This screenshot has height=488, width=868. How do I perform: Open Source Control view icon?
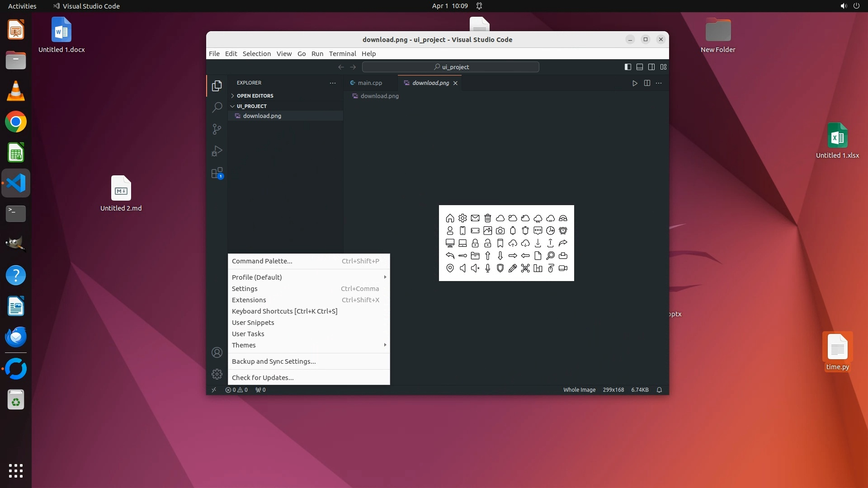[217, 129]
